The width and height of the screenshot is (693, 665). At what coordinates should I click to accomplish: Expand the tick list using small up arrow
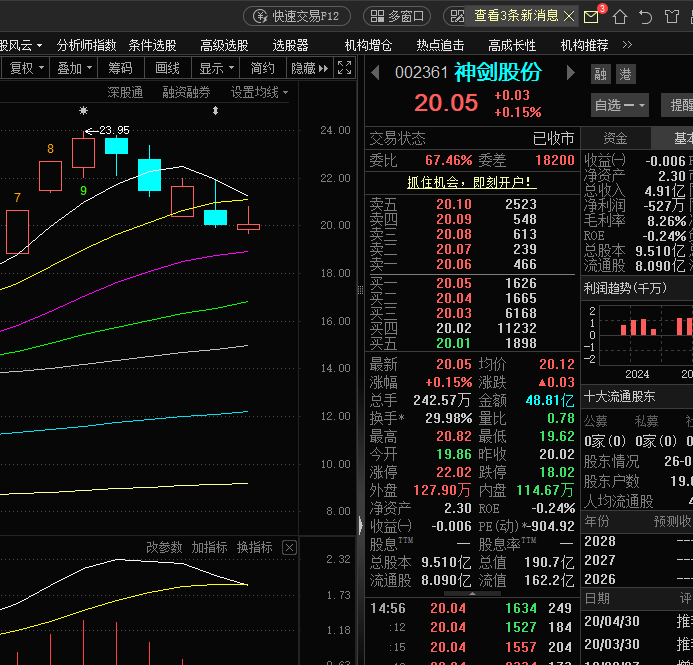(472, 593)
